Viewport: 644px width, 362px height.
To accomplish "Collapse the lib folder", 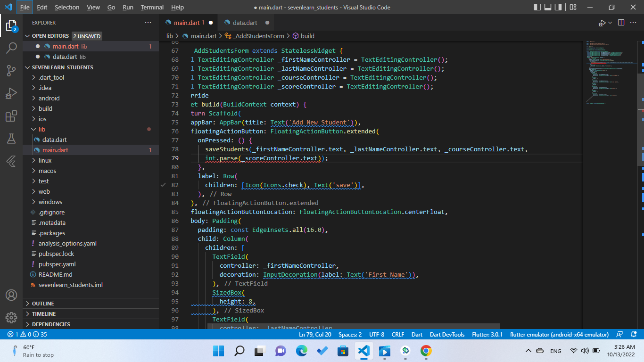I will (42, 130).
